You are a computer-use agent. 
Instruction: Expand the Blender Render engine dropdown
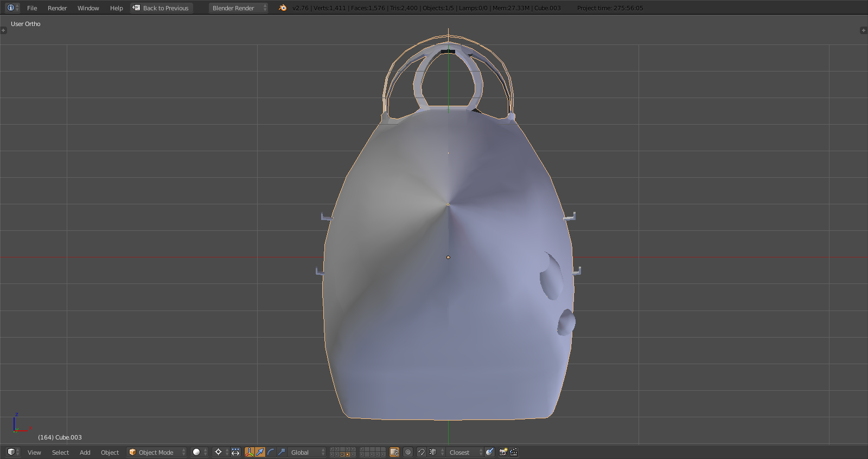click(x=239, y=8)
